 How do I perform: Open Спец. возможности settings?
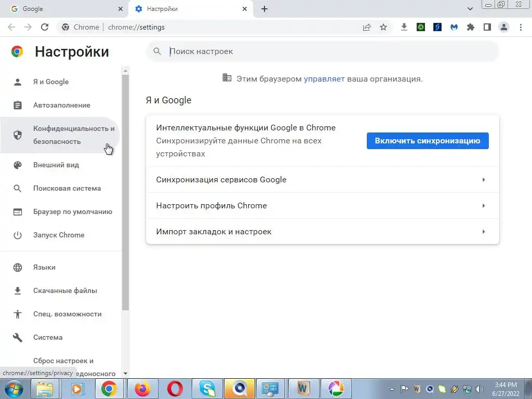pos(60,314)
